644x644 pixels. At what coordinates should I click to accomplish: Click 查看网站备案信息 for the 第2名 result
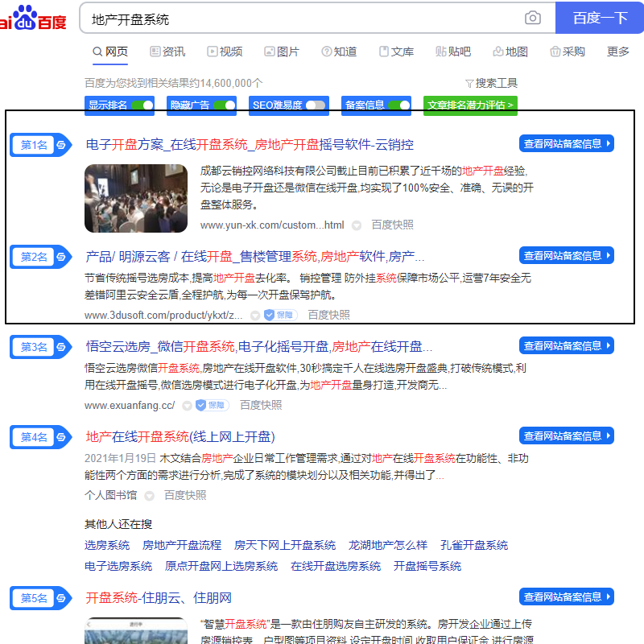567,256
